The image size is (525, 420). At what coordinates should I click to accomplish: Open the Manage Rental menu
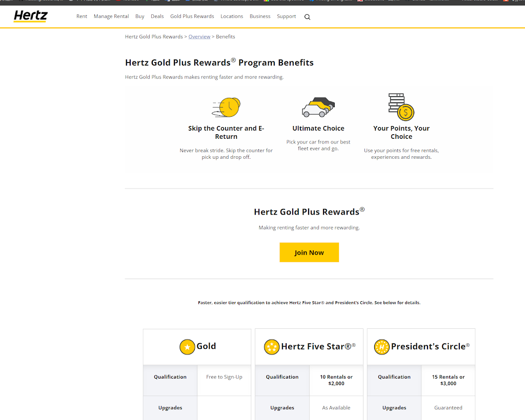(111, 16)
